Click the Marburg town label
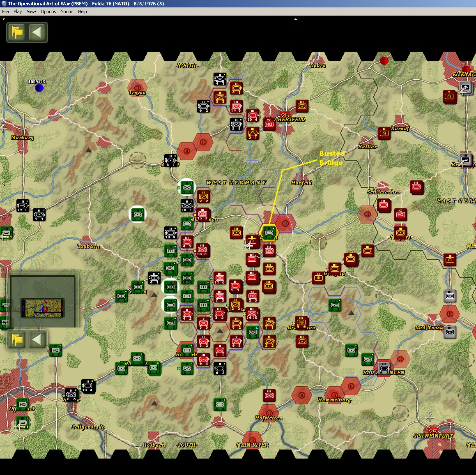 point(23,138)
